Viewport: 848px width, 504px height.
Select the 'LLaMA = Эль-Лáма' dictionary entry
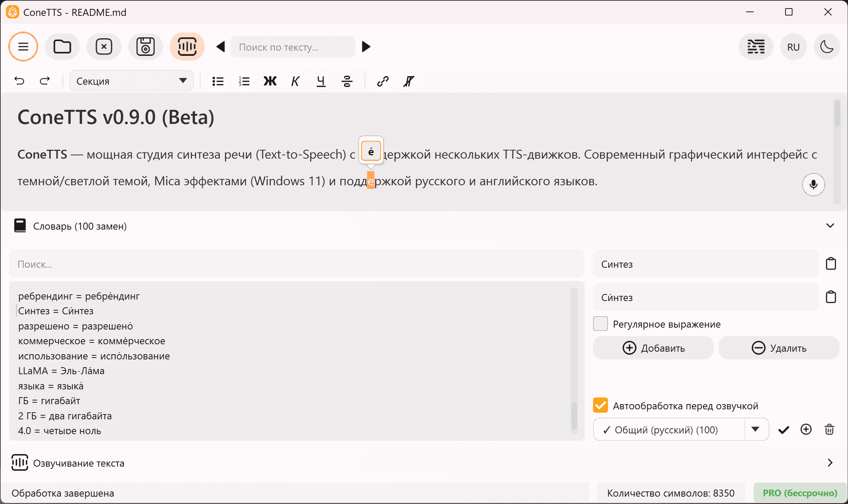(x=61, y=371)
